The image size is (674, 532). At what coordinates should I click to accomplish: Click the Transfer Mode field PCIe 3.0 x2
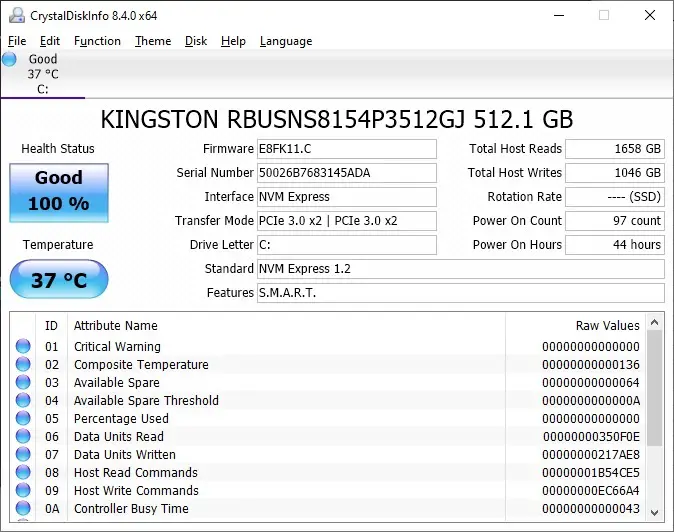[x=347, y=221]
